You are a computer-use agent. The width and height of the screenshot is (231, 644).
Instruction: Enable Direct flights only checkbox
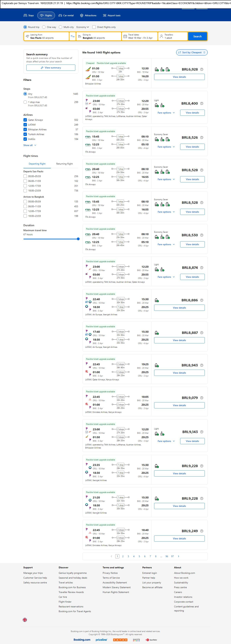pyautogui.click(x=94, y=27)
